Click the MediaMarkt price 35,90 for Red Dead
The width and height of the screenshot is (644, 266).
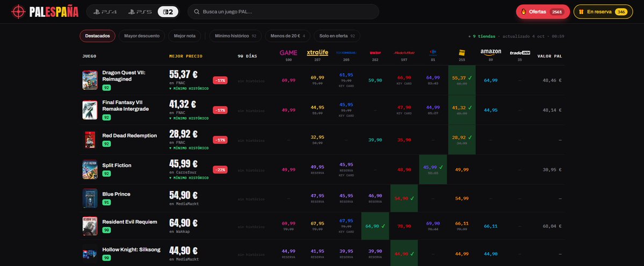click(x=404, y=140)
